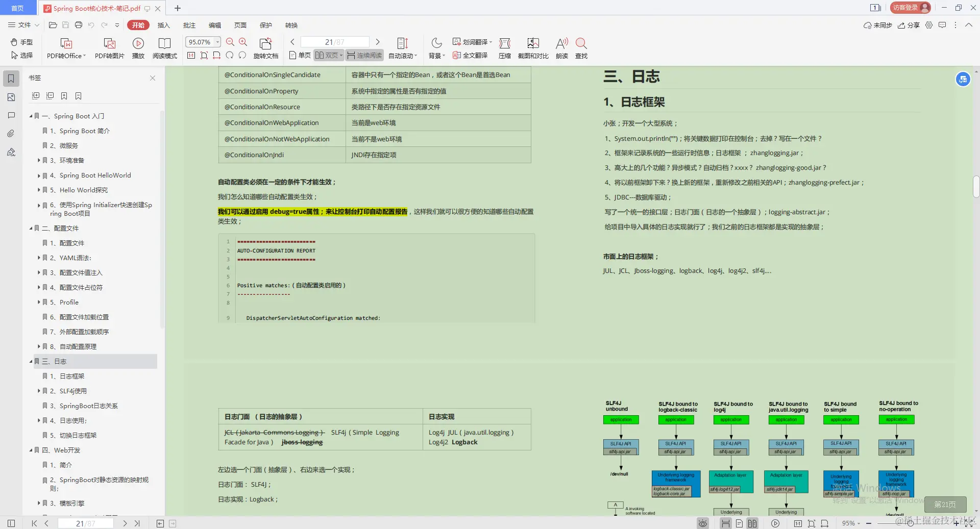Select the 选择 selection tool
The height and width of the screenshot is (529, 980).
(x=21, y=55)
